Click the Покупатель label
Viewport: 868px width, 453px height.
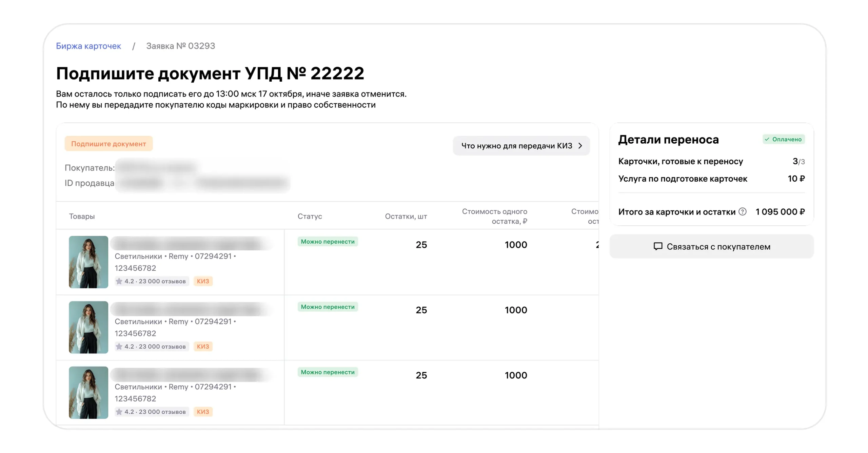(90, 168)
